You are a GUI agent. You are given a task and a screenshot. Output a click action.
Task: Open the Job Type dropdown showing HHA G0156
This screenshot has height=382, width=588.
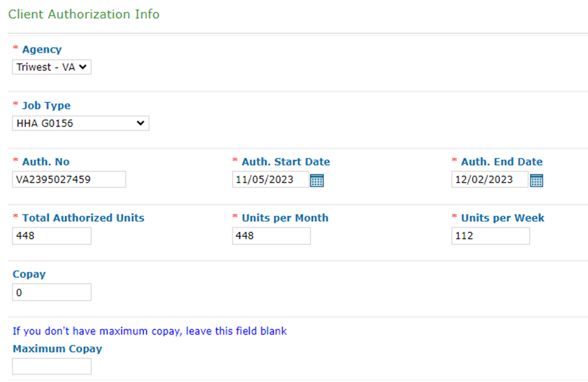click(x=80, y=123)
